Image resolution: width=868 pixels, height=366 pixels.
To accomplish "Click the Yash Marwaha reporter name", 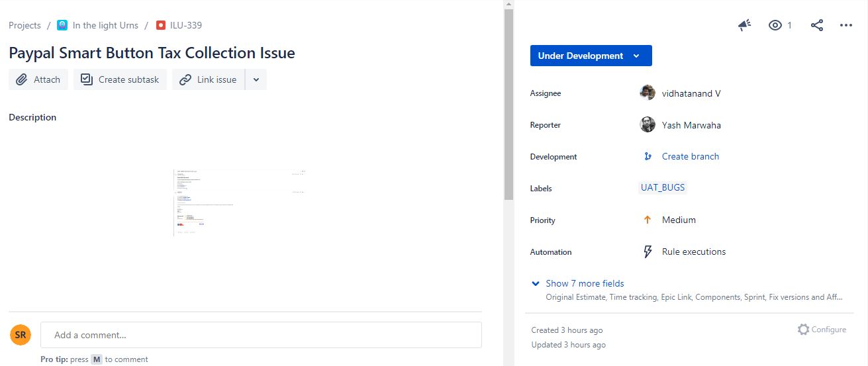I will 691,125.
